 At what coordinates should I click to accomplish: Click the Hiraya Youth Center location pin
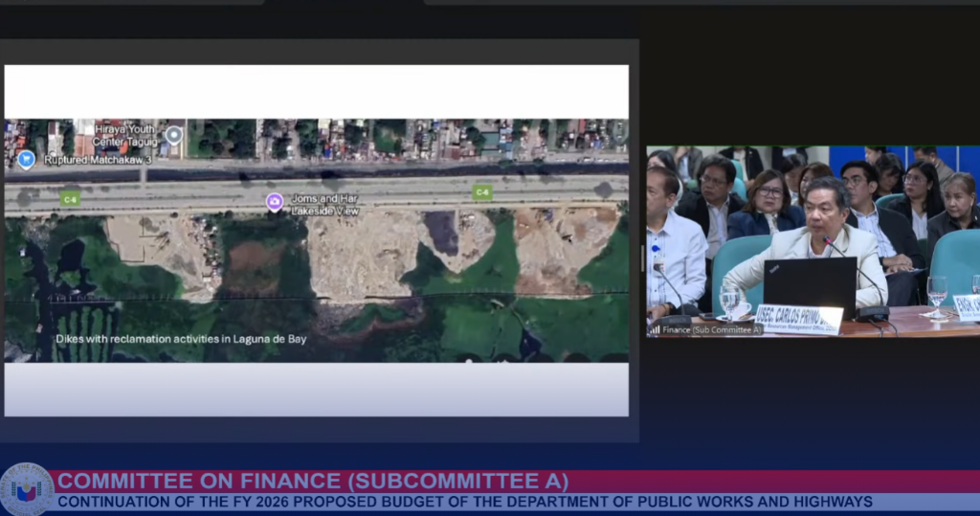click(x=173, y=135)
